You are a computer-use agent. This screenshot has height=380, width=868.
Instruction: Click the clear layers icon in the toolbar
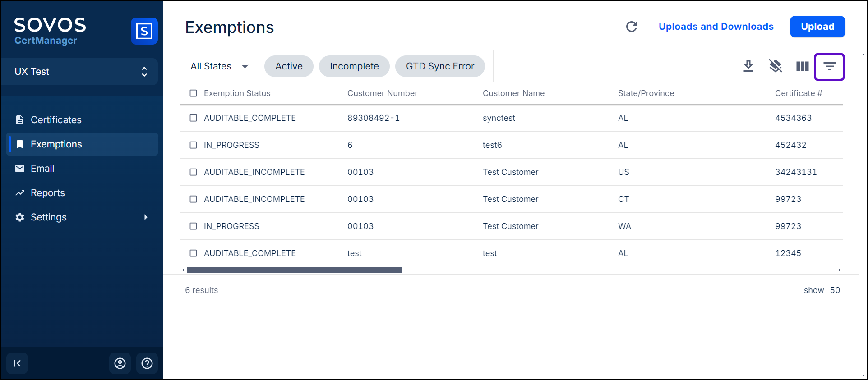click(775, 66)
